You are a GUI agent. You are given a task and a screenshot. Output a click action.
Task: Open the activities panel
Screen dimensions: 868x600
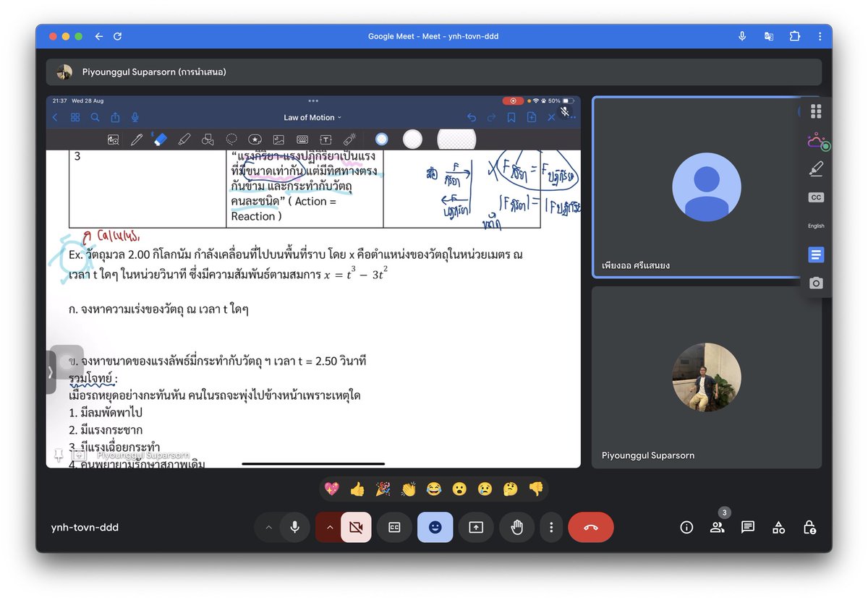pos(778,528)
